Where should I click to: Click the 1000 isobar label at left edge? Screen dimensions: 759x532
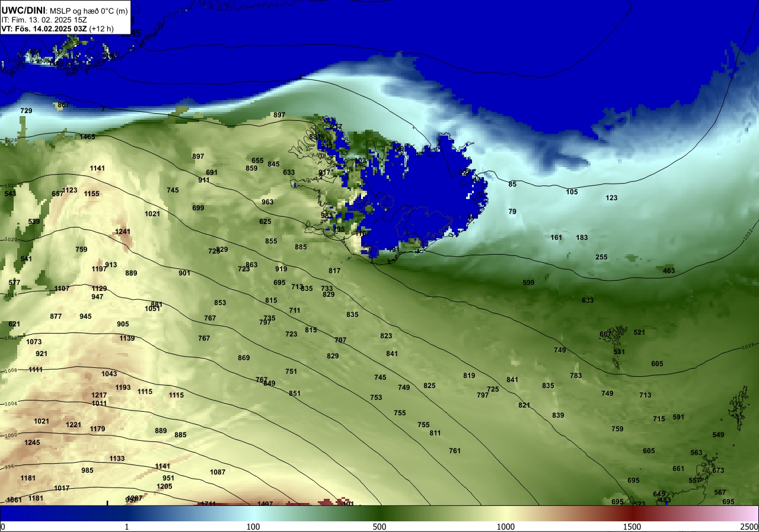(11, 435)
